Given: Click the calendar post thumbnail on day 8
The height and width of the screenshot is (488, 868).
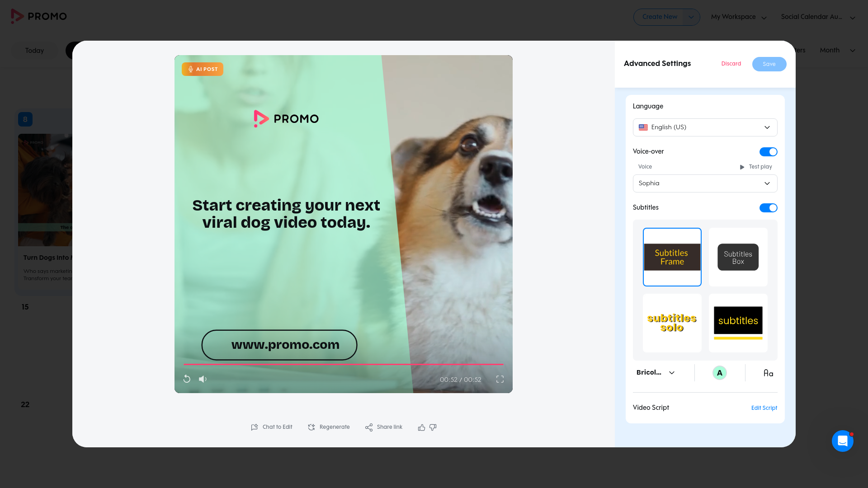Looking at the screenshot, I should (45, 190).
